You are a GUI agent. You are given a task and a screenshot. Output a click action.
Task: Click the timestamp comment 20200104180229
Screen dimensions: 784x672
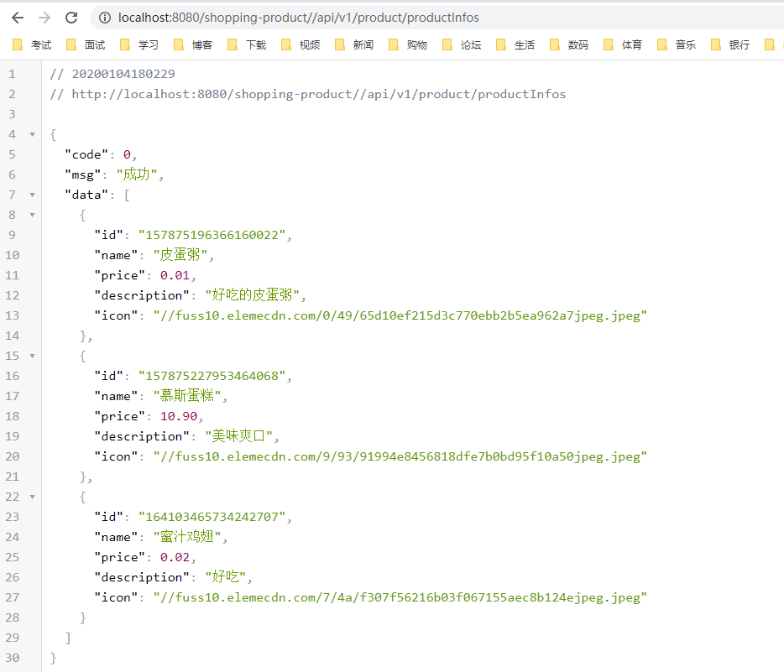123,74
